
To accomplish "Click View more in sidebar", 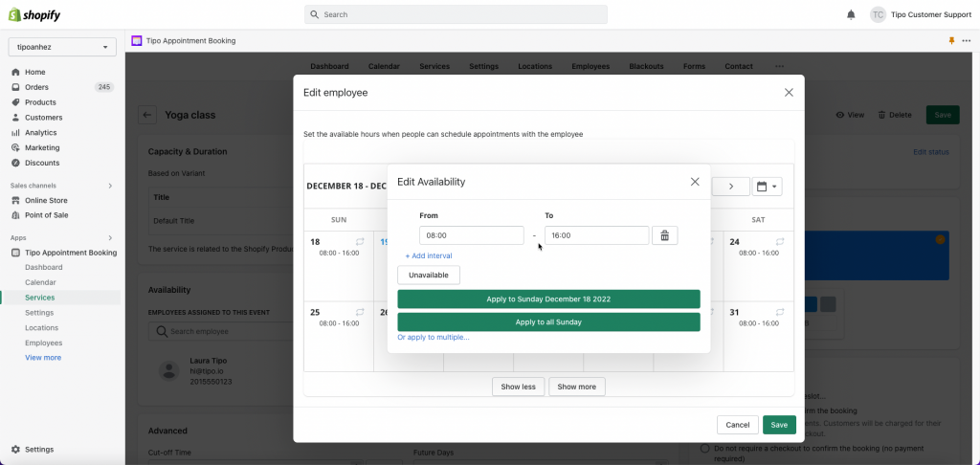I will [43, 358].
